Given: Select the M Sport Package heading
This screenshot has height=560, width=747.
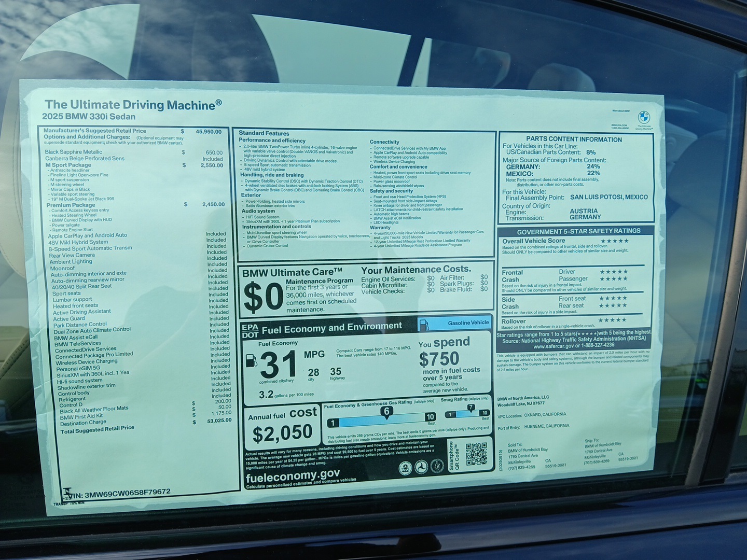Looking at the screenshot, I should click(x=68, y=165).
